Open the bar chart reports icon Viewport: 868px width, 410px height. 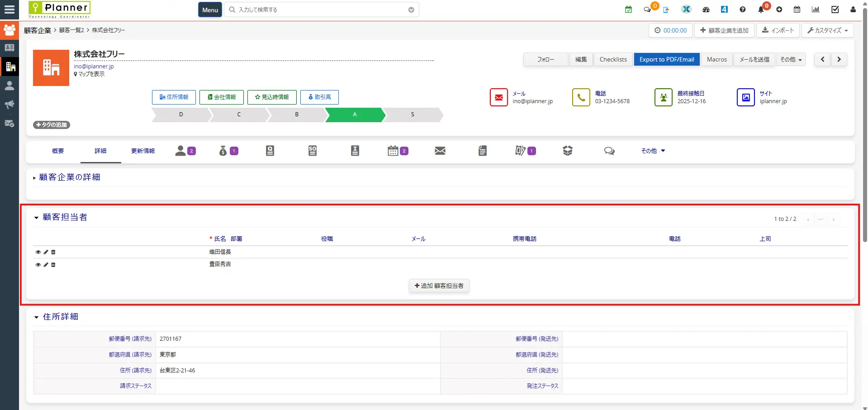[x=816, y=10]
